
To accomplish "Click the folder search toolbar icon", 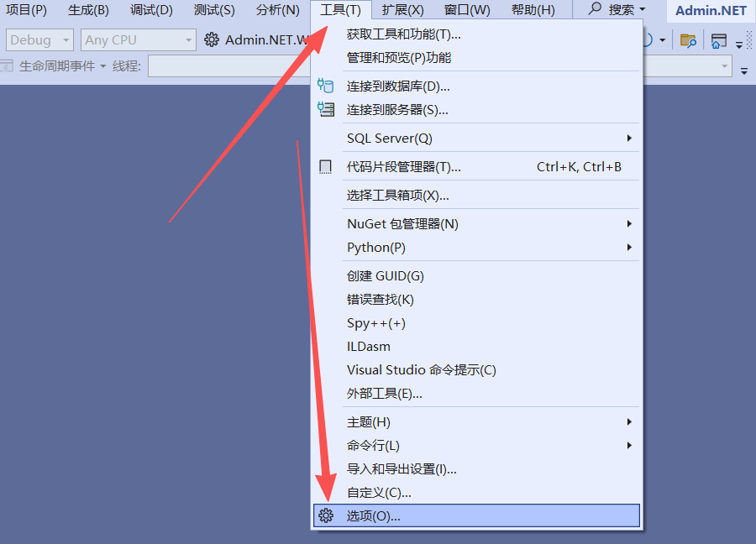I will (688, 40).
